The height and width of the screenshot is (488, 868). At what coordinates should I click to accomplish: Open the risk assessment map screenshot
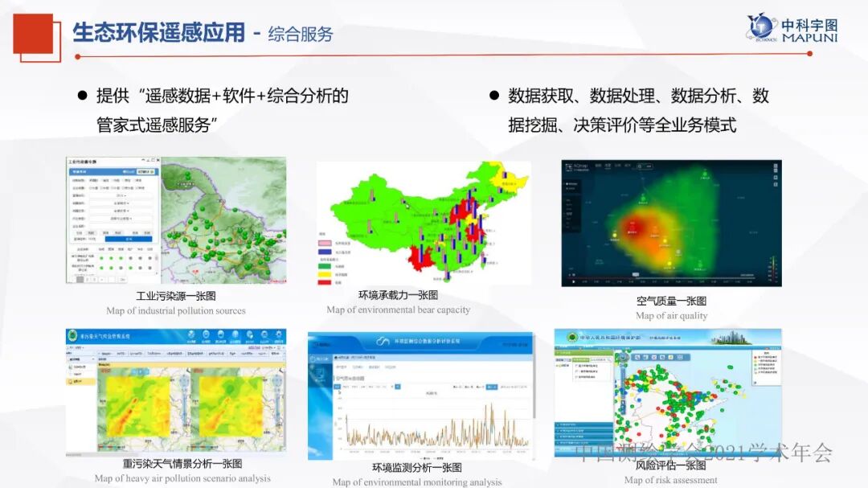point(668,392)
